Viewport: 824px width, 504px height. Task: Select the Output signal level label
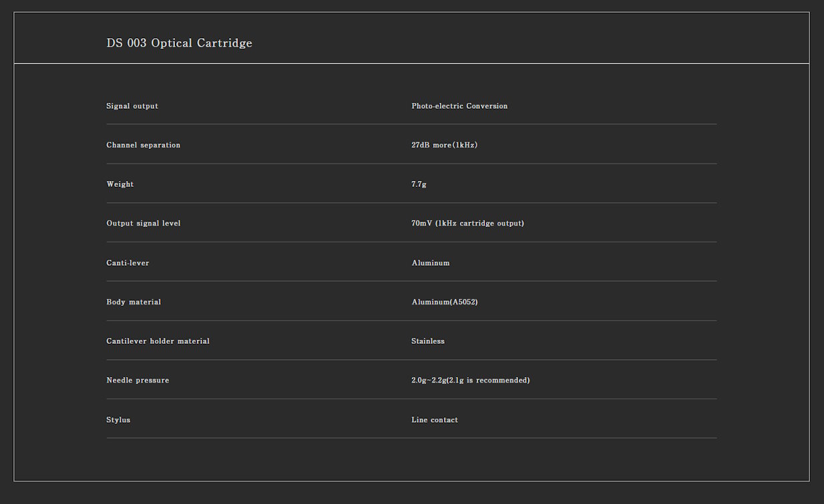point(143,223)
